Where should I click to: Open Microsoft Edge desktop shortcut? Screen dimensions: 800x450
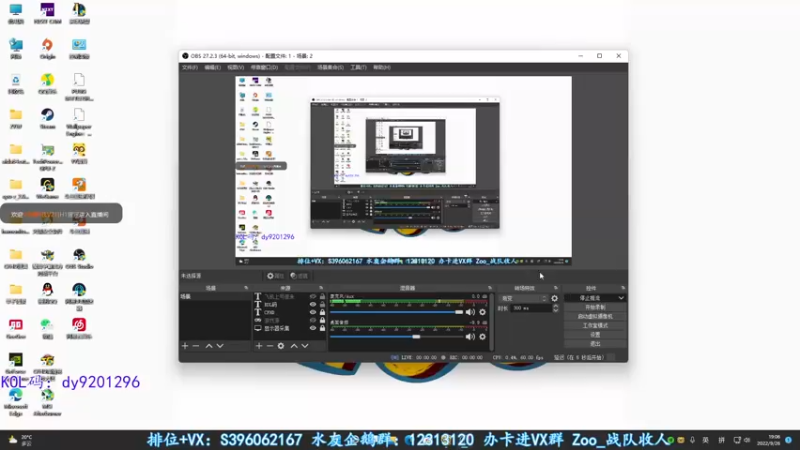coord(16,403)
